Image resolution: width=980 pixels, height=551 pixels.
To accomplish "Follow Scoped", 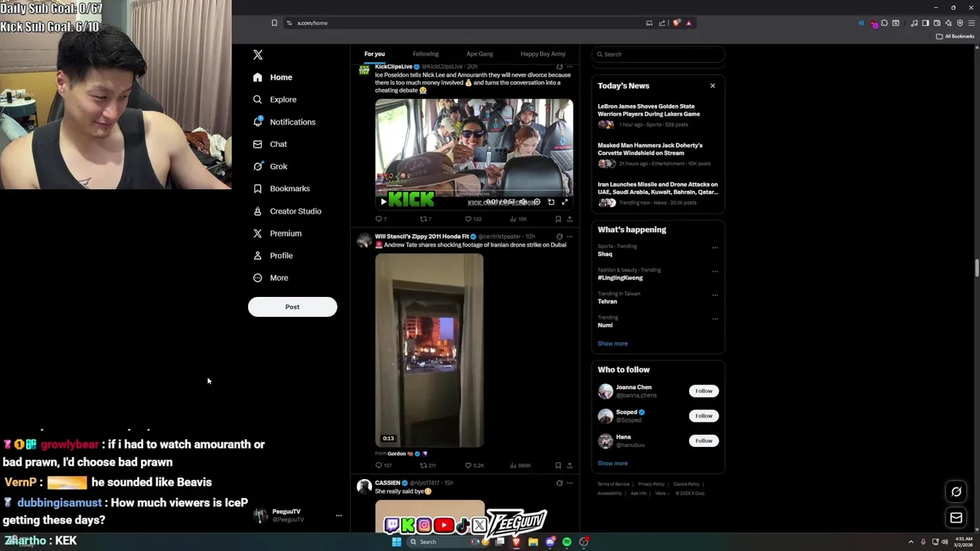I will (x=704, y=416).
